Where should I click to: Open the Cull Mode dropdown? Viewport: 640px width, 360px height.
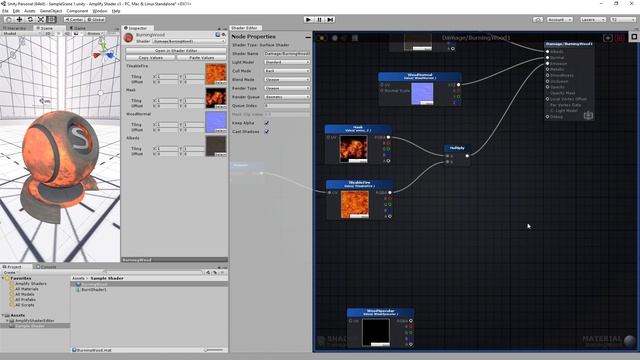[x=287, y=71]
